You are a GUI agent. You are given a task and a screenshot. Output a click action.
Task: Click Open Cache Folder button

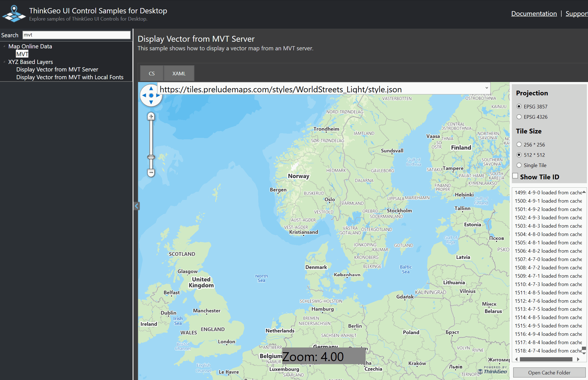[549, 372]
